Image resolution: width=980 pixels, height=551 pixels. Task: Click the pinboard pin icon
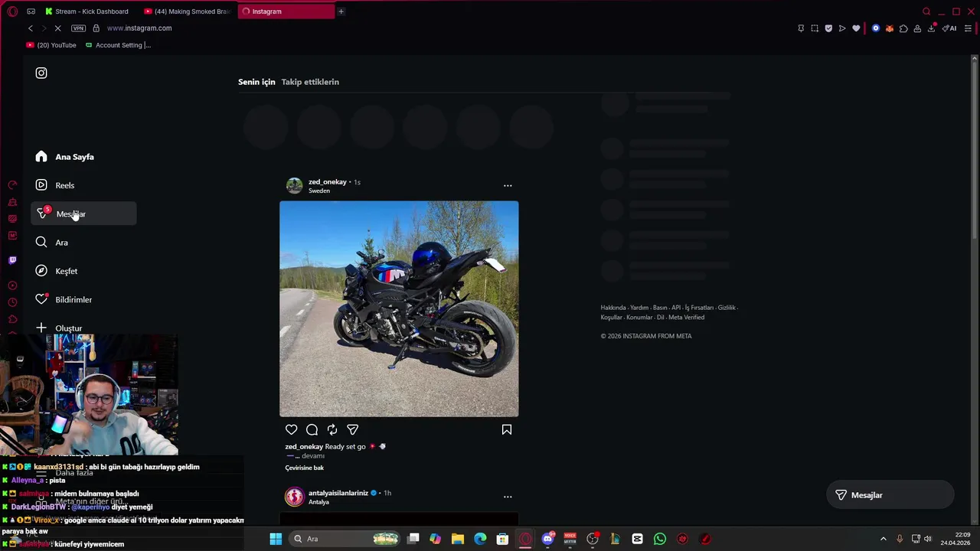tap(801, 28)
